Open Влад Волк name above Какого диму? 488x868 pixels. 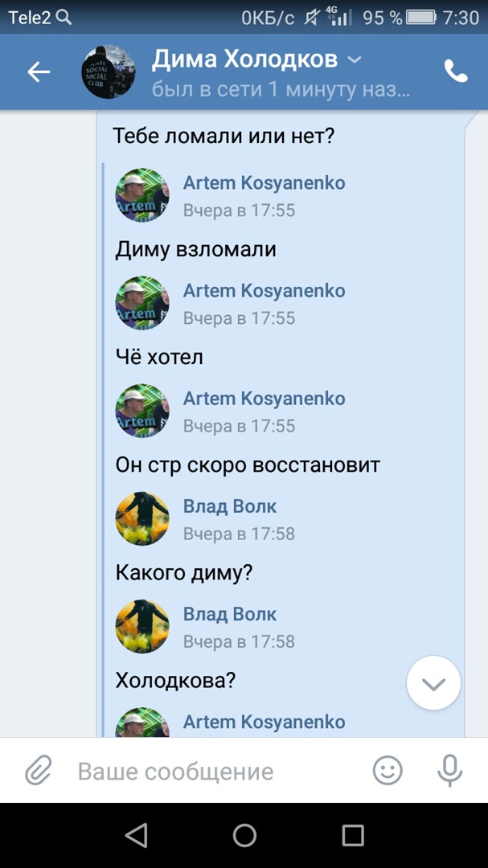[230, 506]
